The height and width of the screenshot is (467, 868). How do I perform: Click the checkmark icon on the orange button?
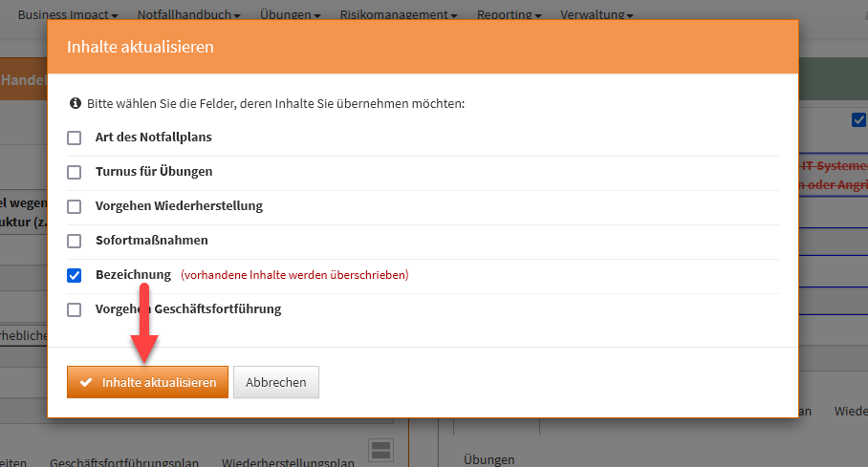86,382
